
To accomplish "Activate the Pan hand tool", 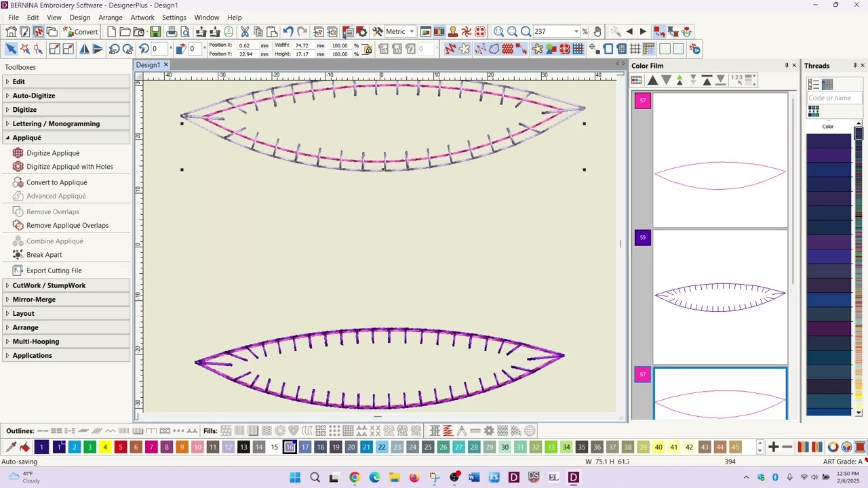I will (597, 32).
